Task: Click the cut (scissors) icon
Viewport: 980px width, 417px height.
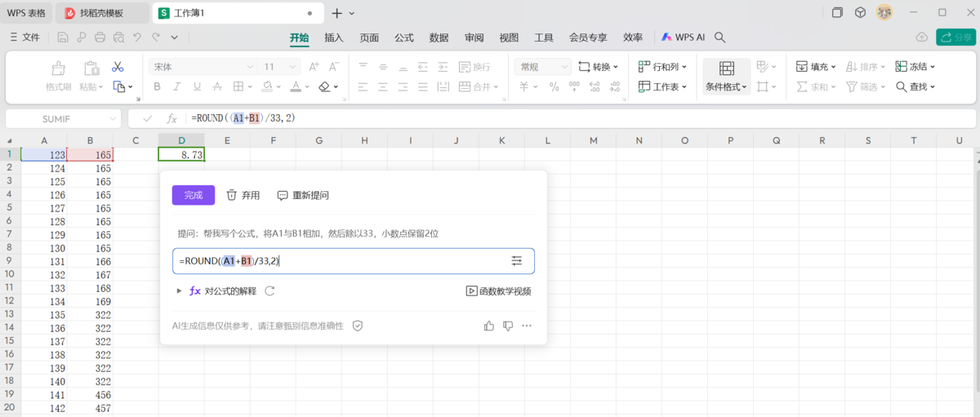Action: [118, 67]
